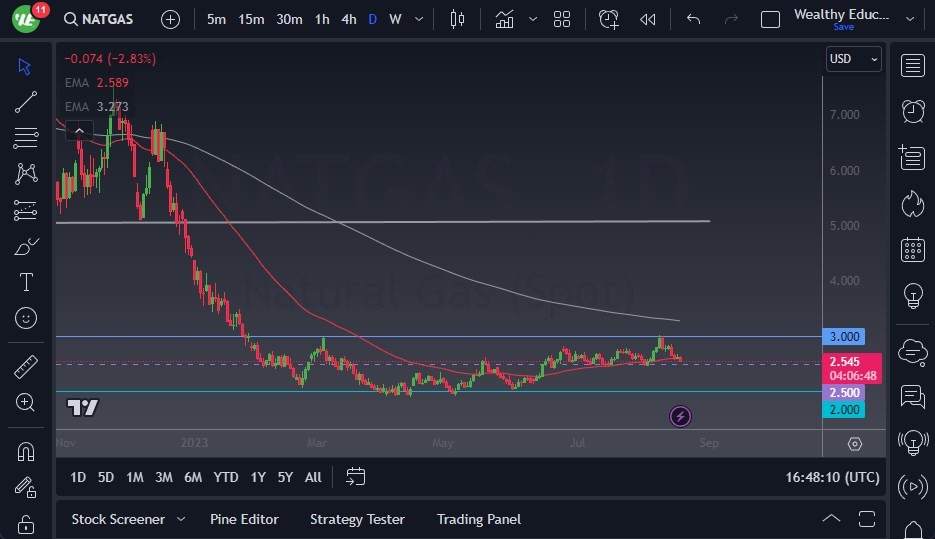The image size is (935, 539).
Task: Expand the Stock Screener dropdown
Action: click(x=181, y=519)
